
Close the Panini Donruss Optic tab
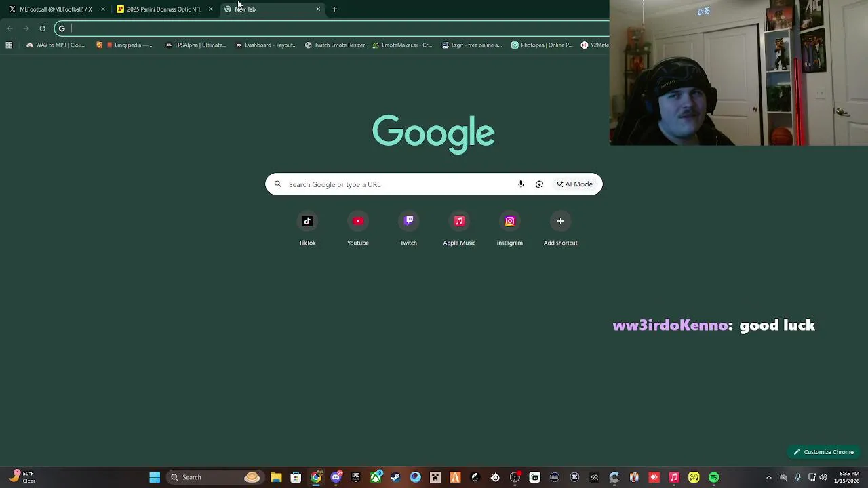point(211,9)
